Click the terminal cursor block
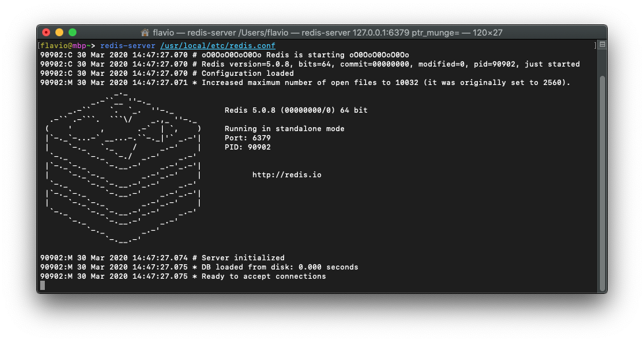 [x=43, y=285]
